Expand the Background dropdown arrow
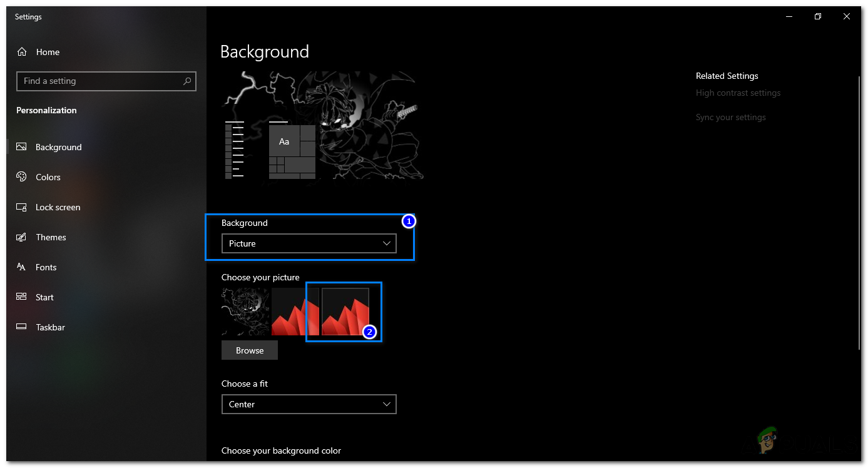 [x=387, y=243]
